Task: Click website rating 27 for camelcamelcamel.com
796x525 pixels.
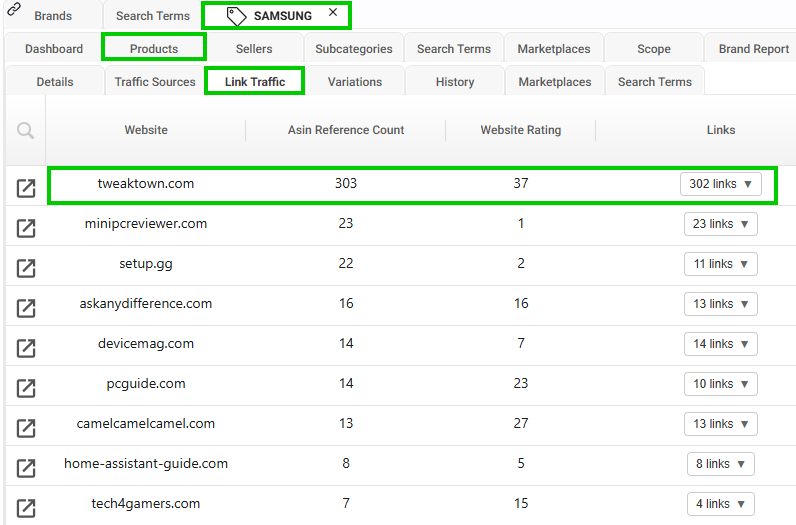Action: [x=521, y=423]
